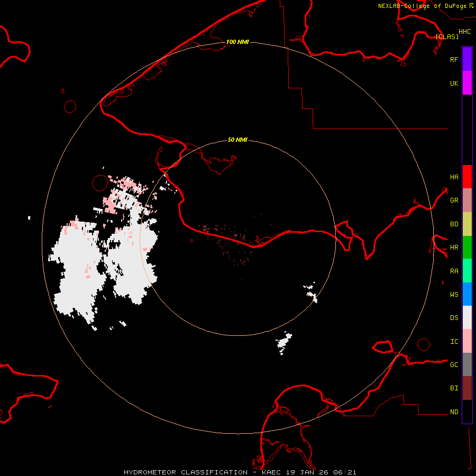476x476 pixels.
Task: Click the UK magenta legend swatch
Action: click(x=467, y=83)
